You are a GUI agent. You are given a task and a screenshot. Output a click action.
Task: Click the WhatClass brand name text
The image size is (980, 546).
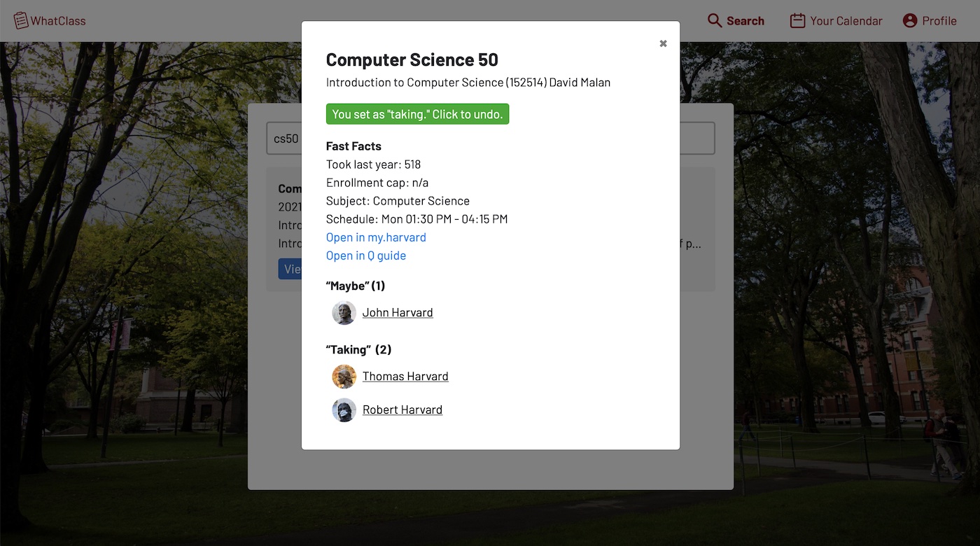pyautogui.click(x=58, y=21)
